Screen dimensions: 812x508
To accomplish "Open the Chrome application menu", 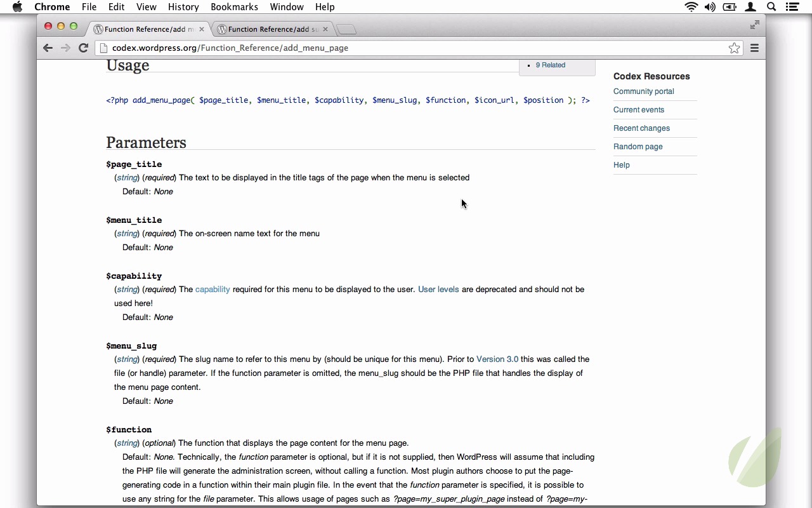I will 52,7.
